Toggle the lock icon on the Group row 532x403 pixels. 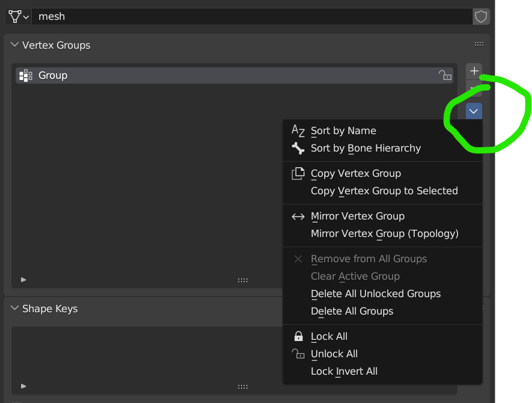[445, 75]
